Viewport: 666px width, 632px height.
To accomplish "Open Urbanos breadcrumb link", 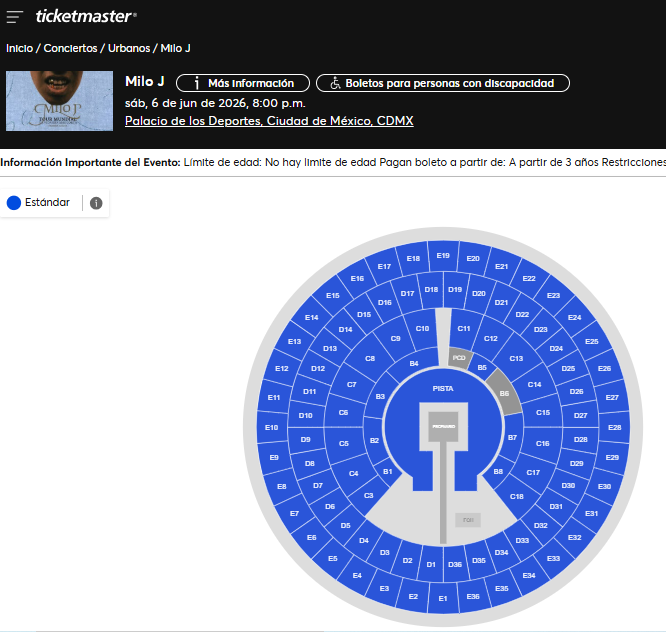I will (x=129, y=48).
